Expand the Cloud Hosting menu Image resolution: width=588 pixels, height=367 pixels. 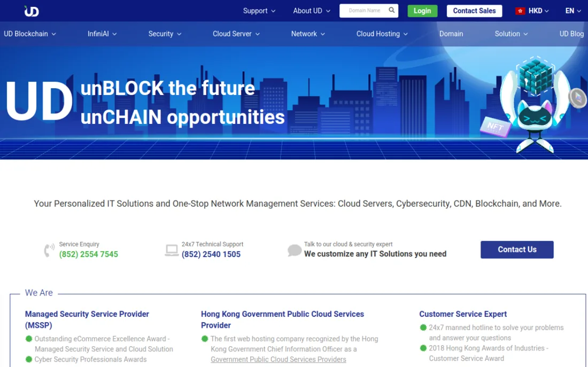pyautogui.click(x=382, y=34)
